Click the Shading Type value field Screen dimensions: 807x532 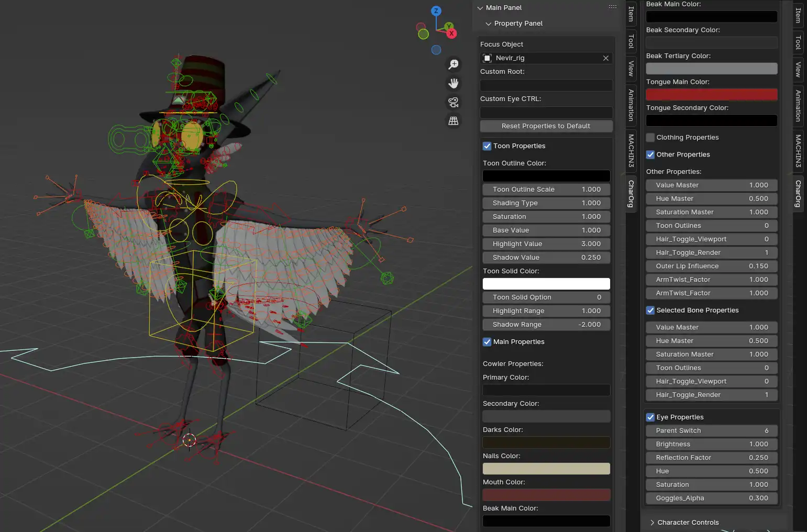click(x=546, y=203)
